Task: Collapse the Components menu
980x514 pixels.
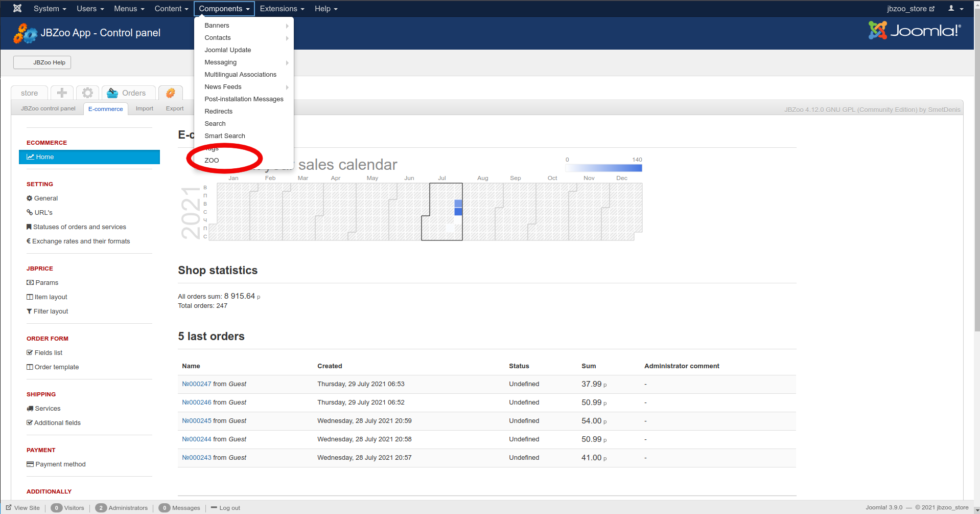Action: click(224, 9)
